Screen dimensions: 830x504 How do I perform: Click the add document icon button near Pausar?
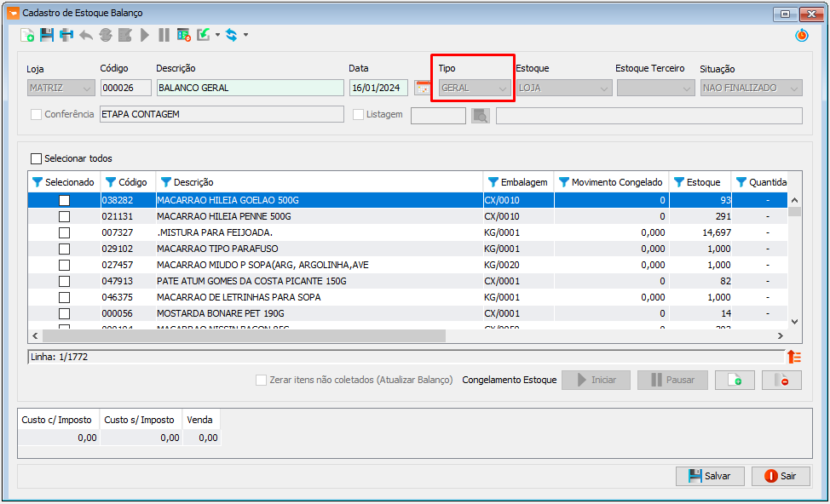[x=735, y=380]
